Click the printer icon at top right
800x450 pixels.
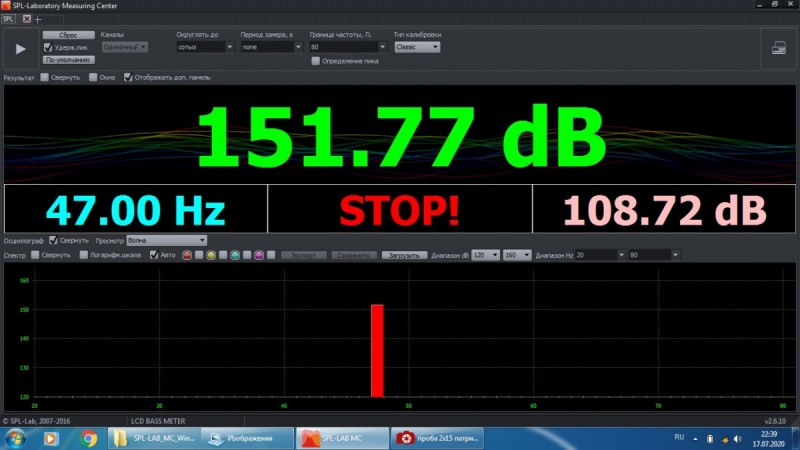coord(779,48)
